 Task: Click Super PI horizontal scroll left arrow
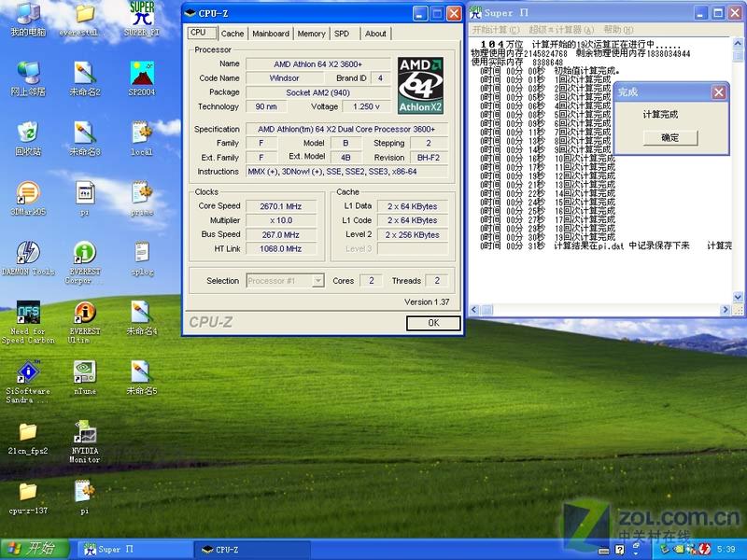(474, 310)
